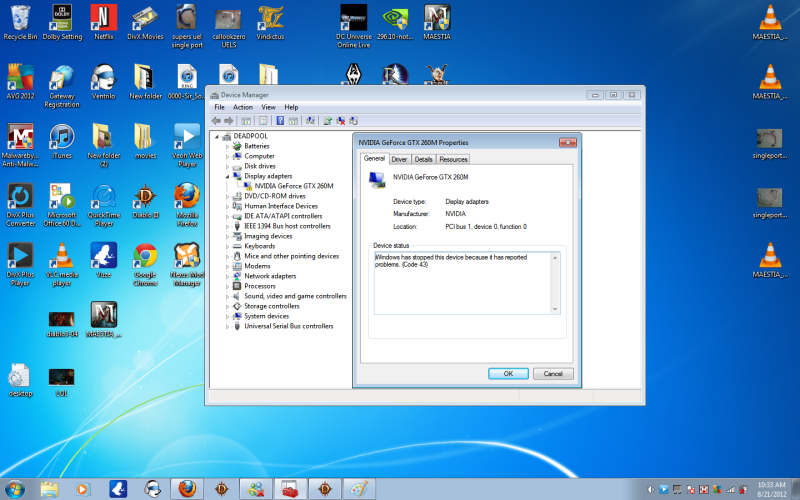Screen dimensions: 800x500
Task: Select the System devices tree item
Action: (266, 316)
